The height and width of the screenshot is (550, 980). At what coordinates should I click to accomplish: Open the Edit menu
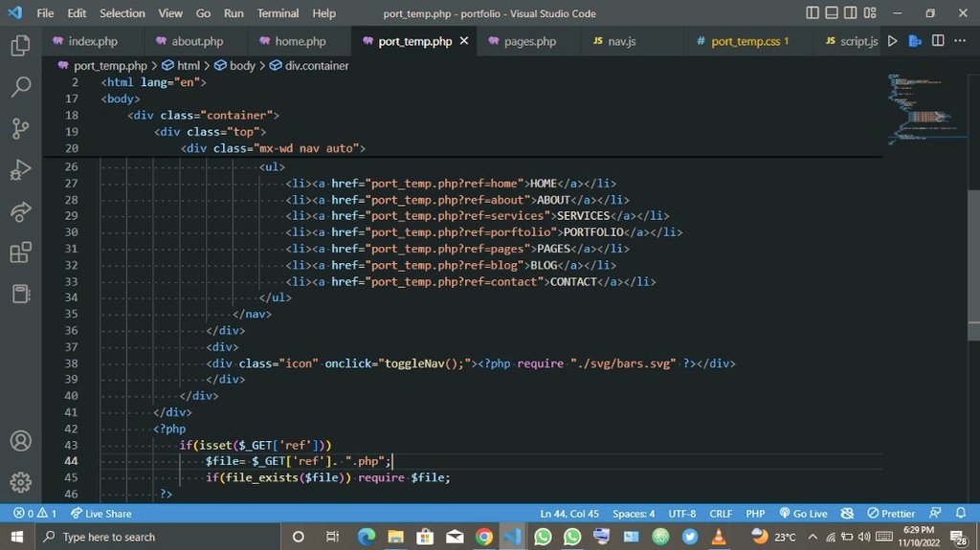pyautogui.click(x=77, y=13)
